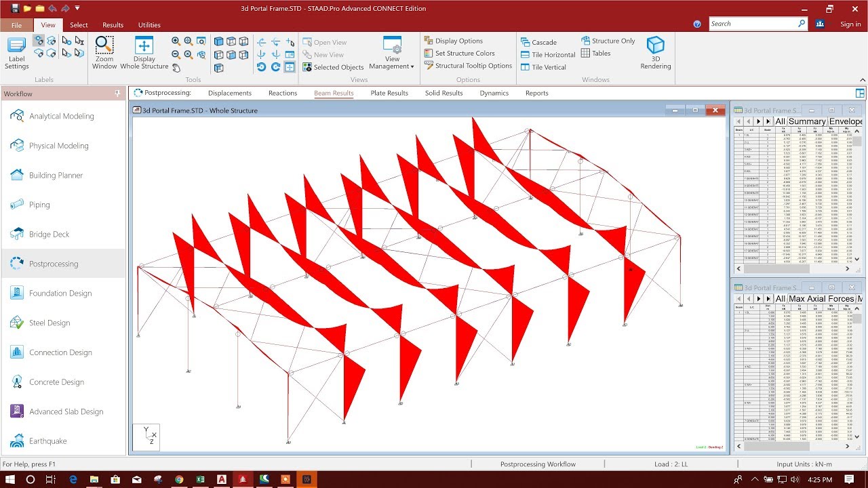The image size is (868, 488).
Task: Click next-tab arrow in lower results table
Action: pos(759,299)
